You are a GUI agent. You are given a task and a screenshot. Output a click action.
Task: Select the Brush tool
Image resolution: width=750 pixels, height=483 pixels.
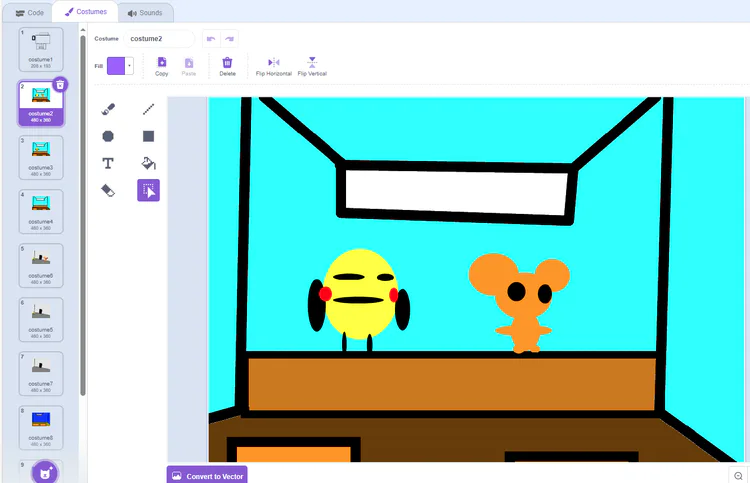coord(108,109)
